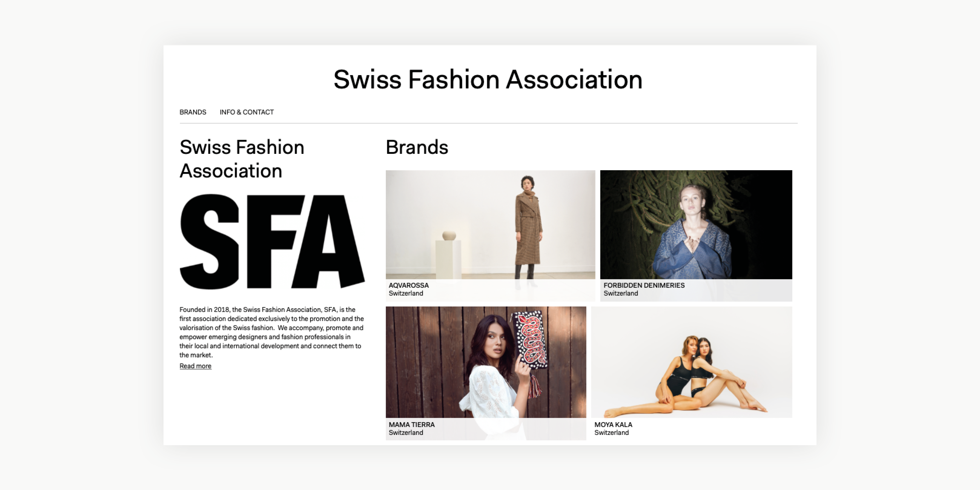Click the FORBIDDEN DENIMERIES name label

pos(644,285)
